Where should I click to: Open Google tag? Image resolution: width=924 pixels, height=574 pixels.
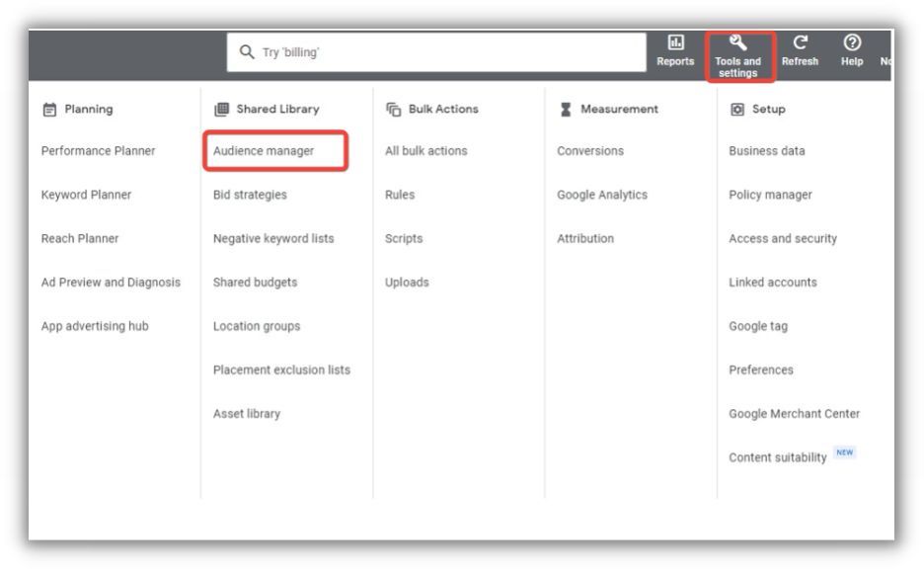coord(758,326)
